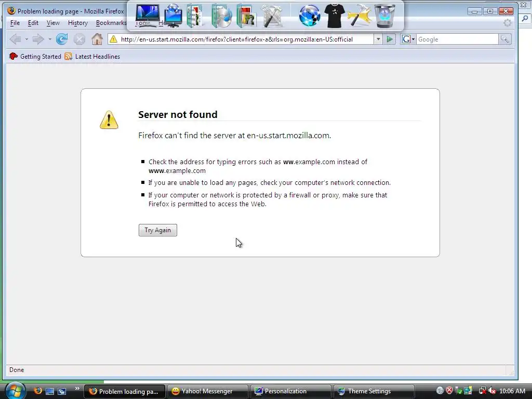532x399 pixels.
Task: Open the search engine selector dropdown
Action: coord(408,39)
